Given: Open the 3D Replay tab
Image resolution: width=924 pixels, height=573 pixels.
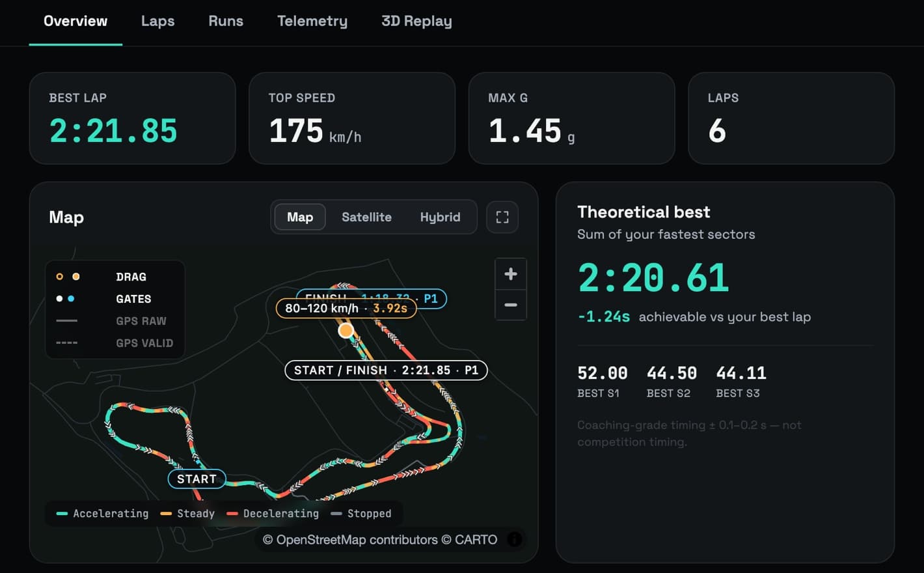Looking at the screenshot, I should 416,21.
